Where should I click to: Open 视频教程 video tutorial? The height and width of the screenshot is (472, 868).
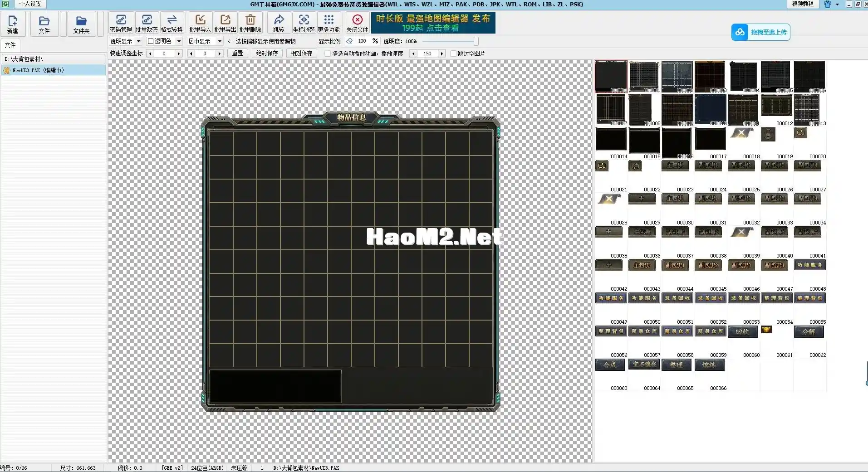(x=803, y=4)
